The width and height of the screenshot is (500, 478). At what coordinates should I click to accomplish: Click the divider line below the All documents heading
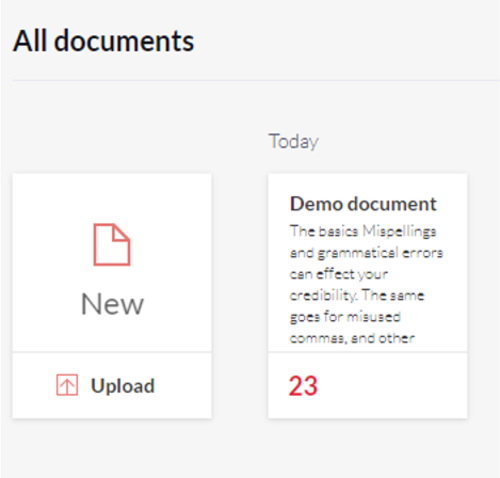256,80
